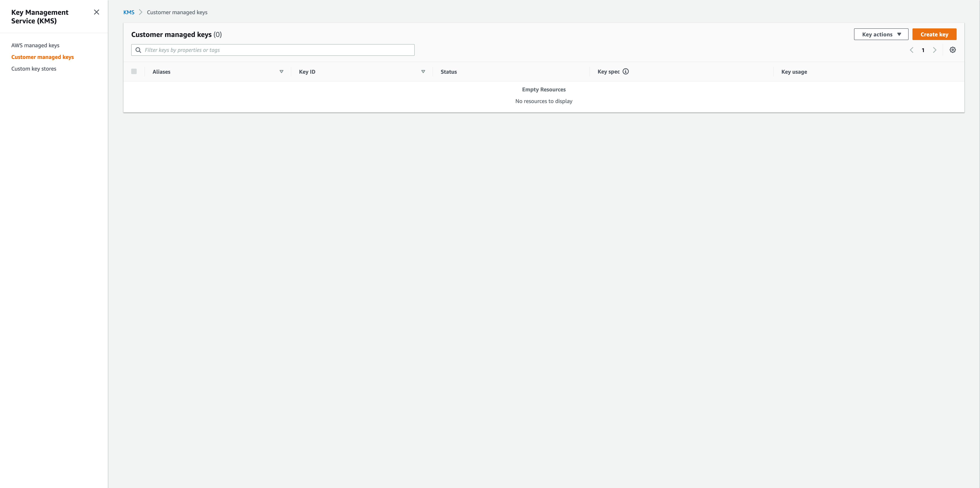Click the Status column header
The image size is (980, 488).
(x=449, y=72)
